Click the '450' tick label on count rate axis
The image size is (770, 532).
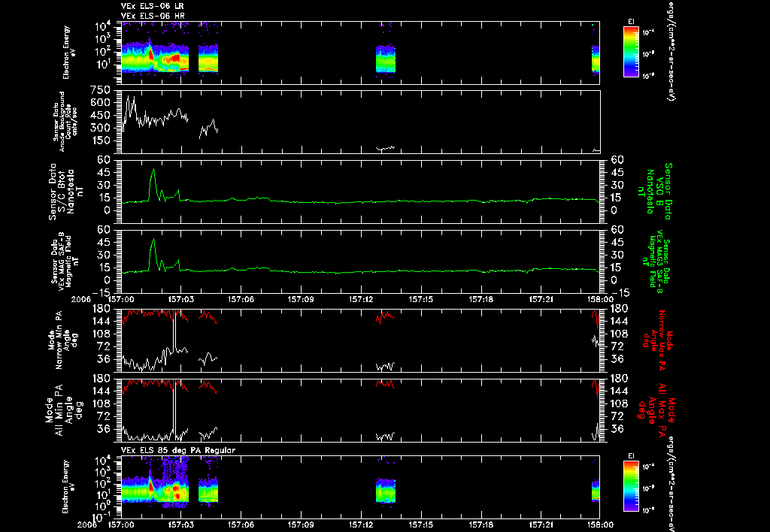pos(100,115)
